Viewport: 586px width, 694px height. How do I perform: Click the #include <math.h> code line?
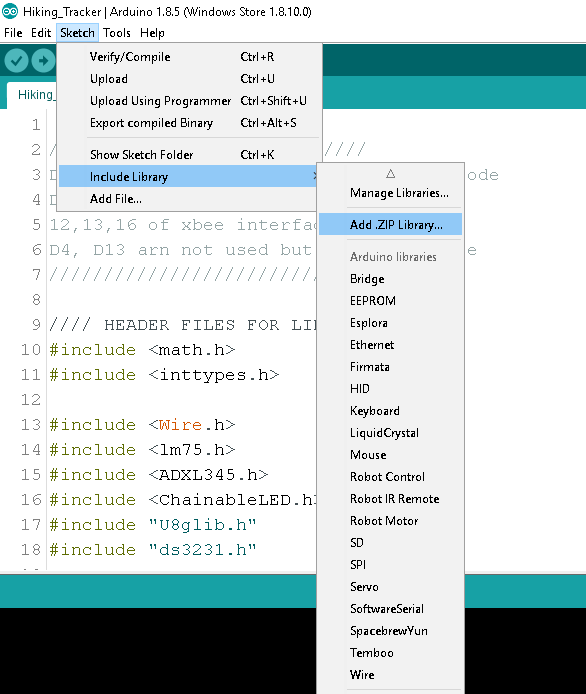click(143, 350)
